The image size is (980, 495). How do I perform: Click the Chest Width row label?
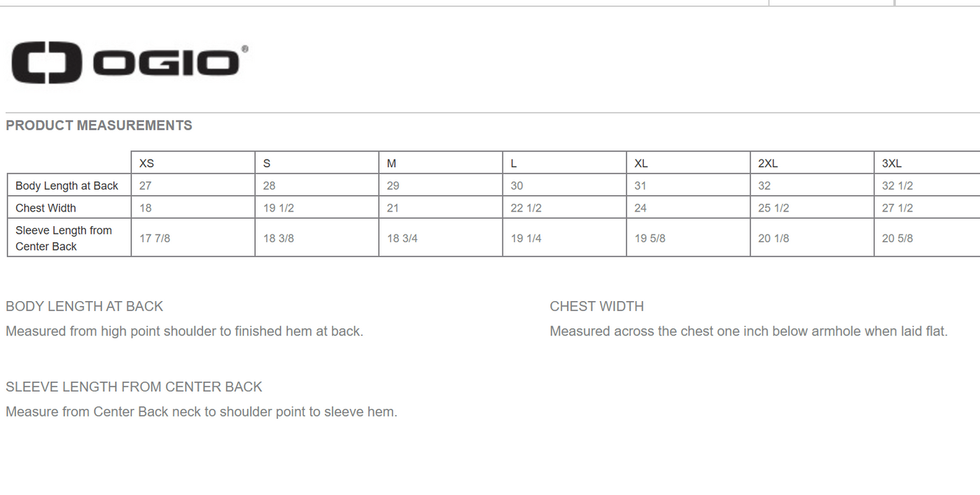coord(45,208)
